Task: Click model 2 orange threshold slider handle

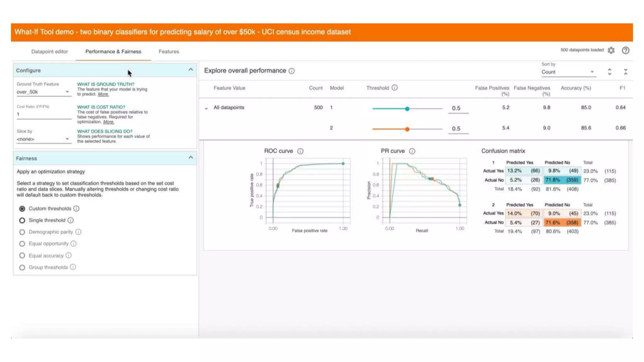Action: [x=407, y=129]
